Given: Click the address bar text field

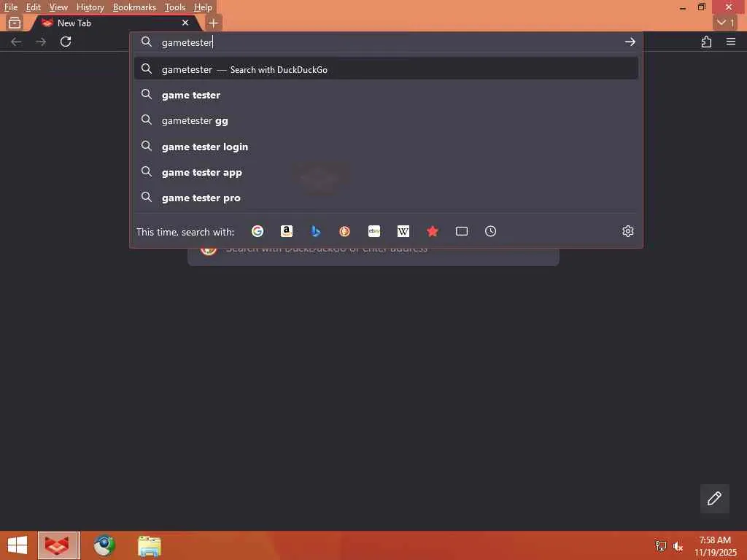Looking at the screenshot, I should (x=388, y=42).
